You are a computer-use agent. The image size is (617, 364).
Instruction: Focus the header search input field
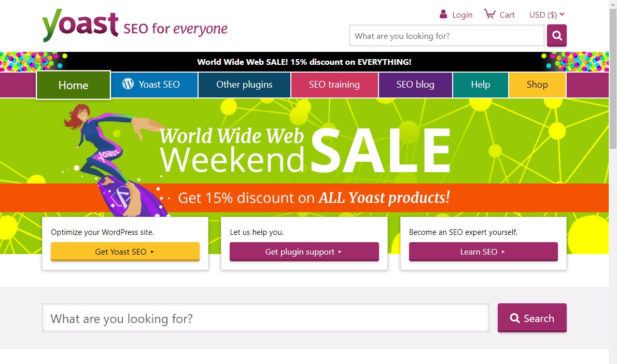[446, 36]
